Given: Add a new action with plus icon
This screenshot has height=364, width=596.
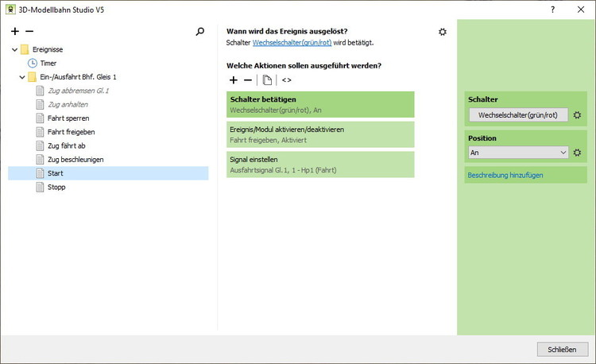Looking at the screenshot, I should [x=234, y=80].
